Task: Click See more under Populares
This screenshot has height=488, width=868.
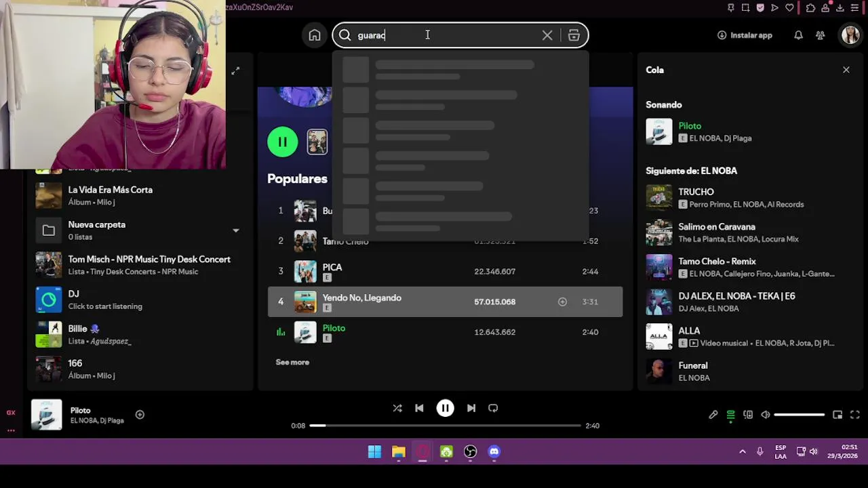Action: 292,362
